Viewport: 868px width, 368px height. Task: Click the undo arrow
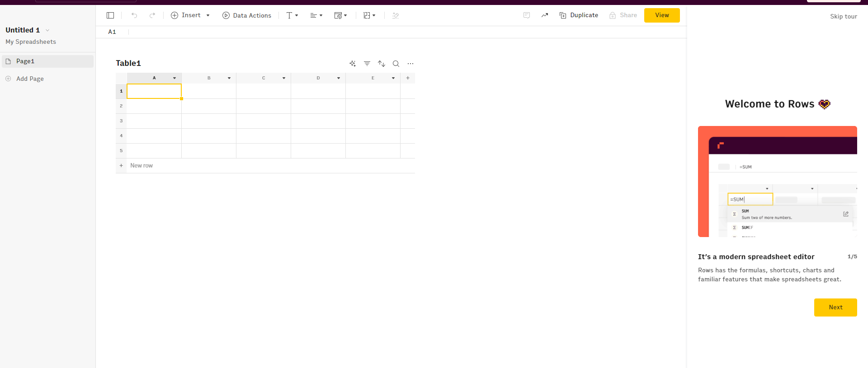134,15
